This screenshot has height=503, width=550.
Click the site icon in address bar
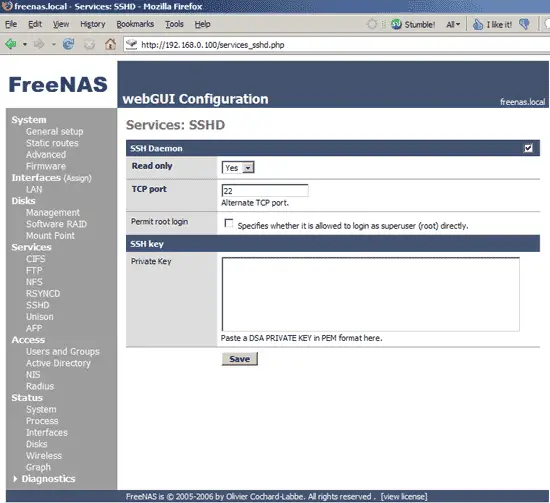point(132,45)
